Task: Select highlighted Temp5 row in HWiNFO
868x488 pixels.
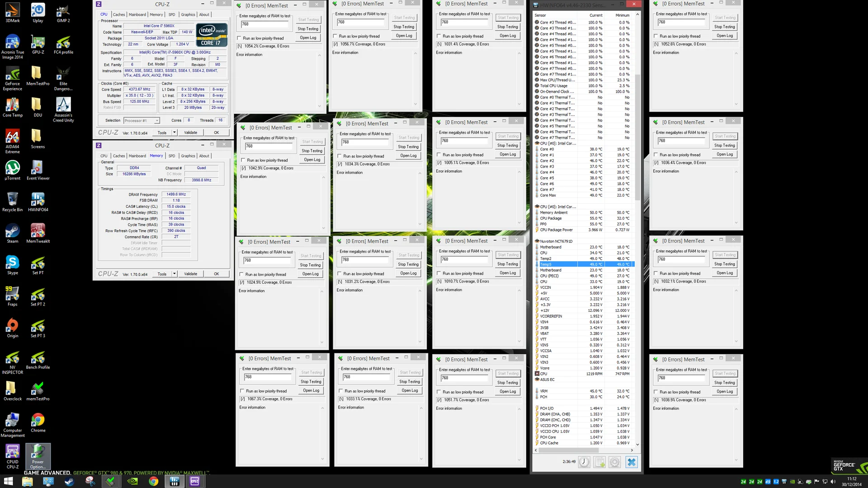Action: click(x=584, y=264)
